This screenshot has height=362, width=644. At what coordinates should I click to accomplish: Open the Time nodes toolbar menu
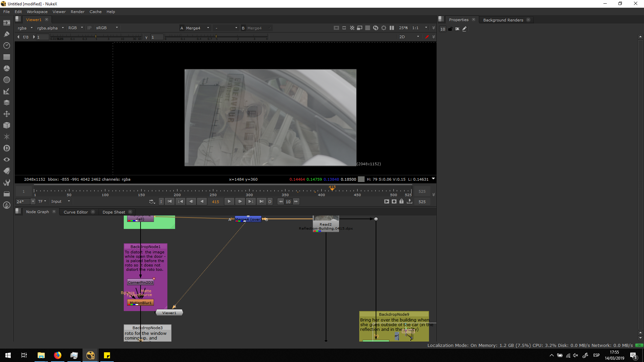tap(6, 46)
